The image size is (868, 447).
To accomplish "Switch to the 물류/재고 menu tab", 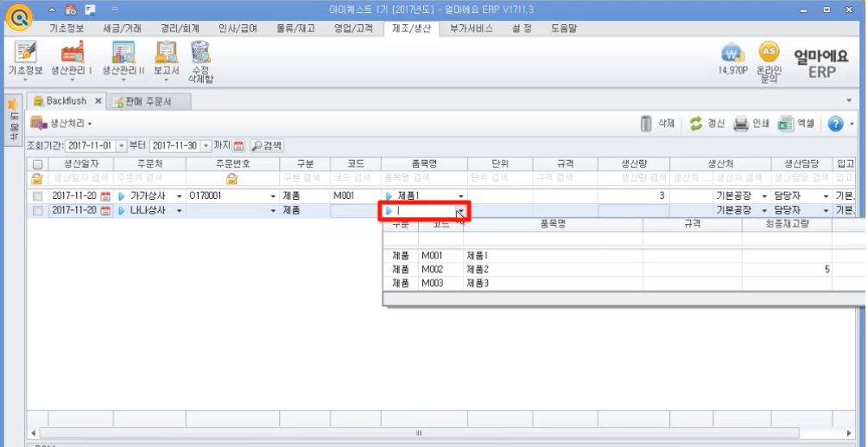I will (x=295, y=29).
